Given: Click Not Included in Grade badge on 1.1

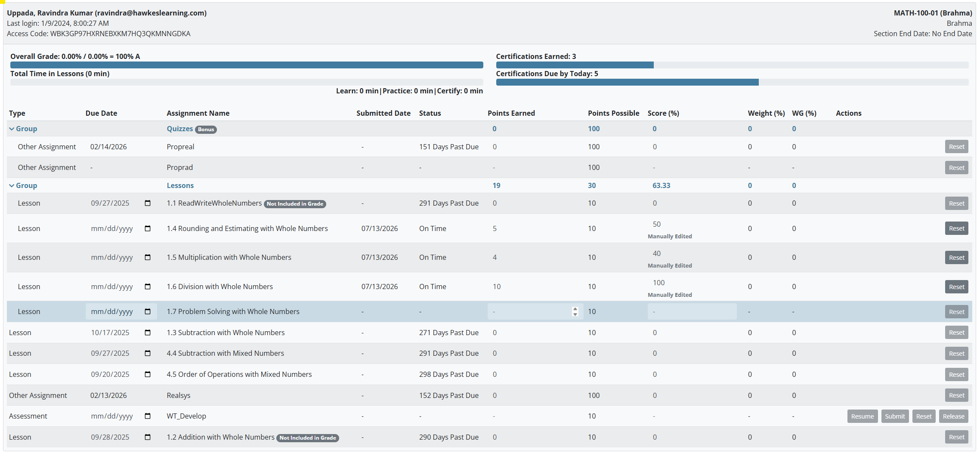Looking at the screenshot, I should click(295, 204).
